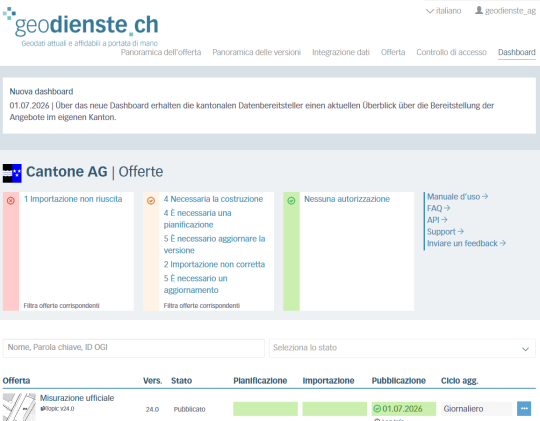Open the Integrazione dati menu item
This screenshot has height=421, width=540.
(x=341, y=52)
